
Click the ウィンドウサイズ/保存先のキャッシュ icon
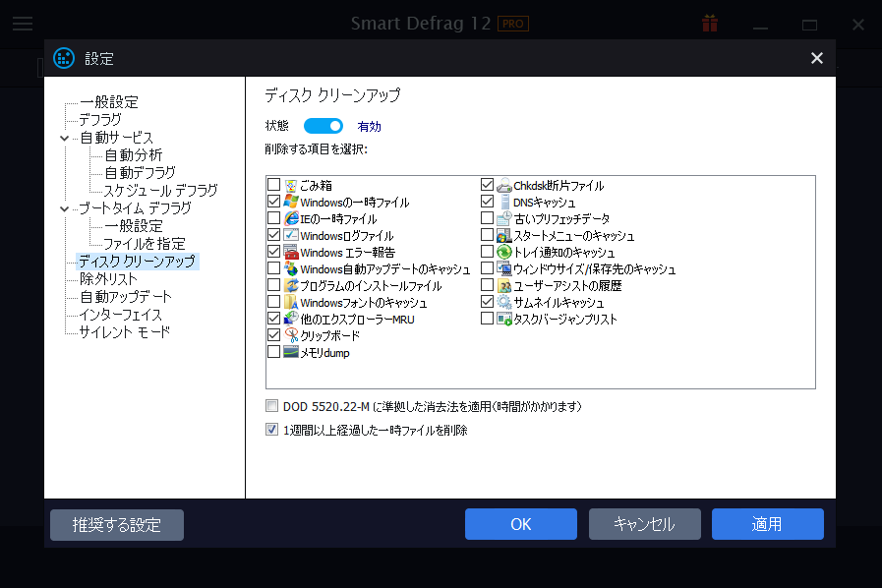(504, 269)
